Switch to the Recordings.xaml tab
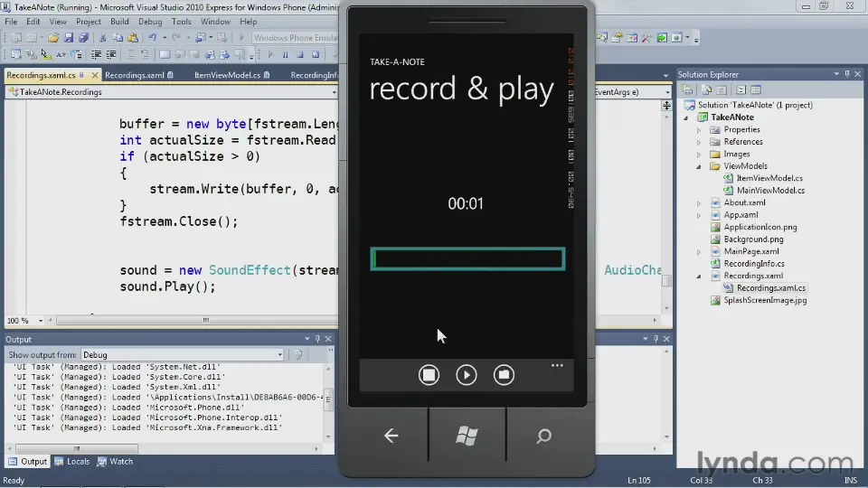Image resolution: width=868 pixels, height=488 pixels. click(x=135, y=75)
